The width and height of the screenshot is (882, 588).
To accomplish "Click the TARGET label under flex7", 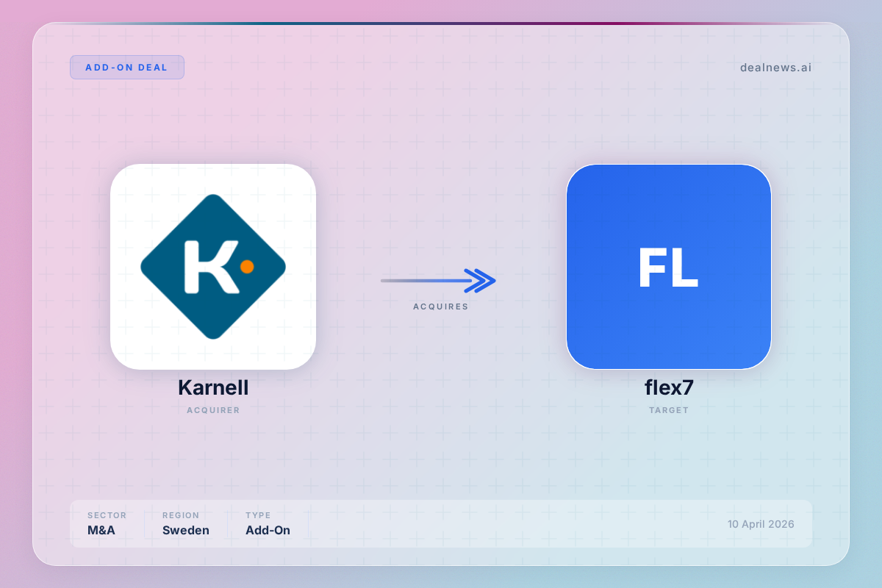I will pos(669,410).
